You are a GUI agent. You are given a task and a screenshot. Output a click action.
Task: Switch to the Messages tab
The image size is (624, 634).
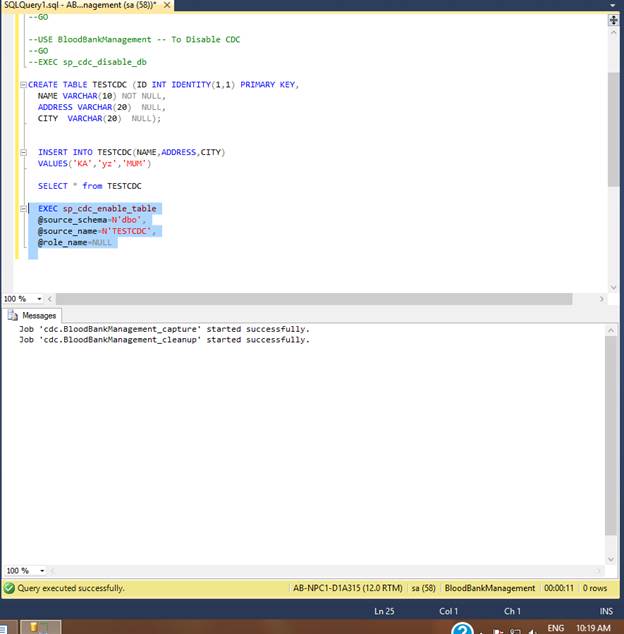point(34,315)
